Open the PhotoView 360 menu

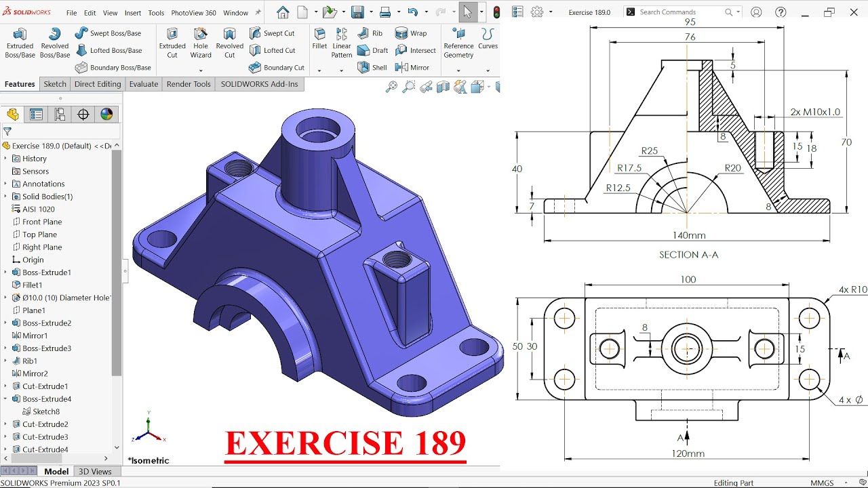(193, 13)
